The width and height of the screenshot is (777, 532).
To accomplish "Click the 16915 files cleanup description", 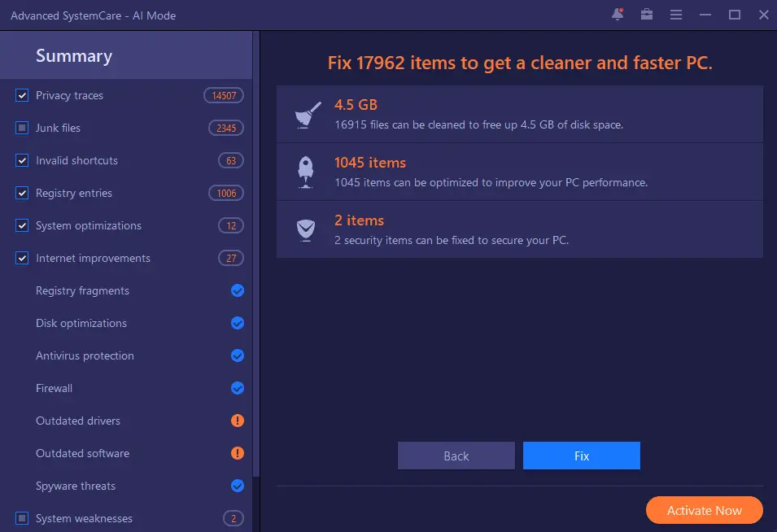I will pos(478,124).
